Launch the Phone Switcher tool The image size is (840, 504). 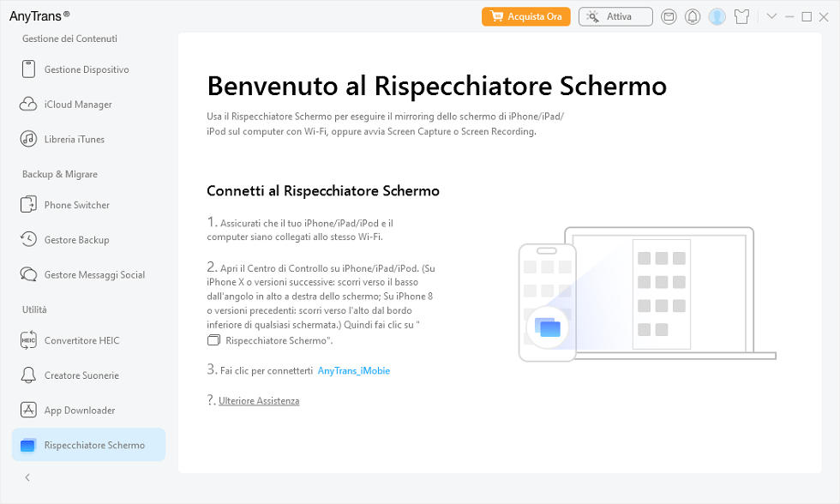[x=77, y=205]
